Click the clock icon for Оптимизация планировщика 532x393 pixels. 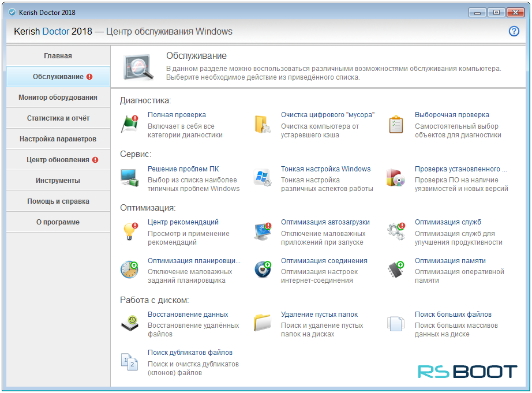129,270
